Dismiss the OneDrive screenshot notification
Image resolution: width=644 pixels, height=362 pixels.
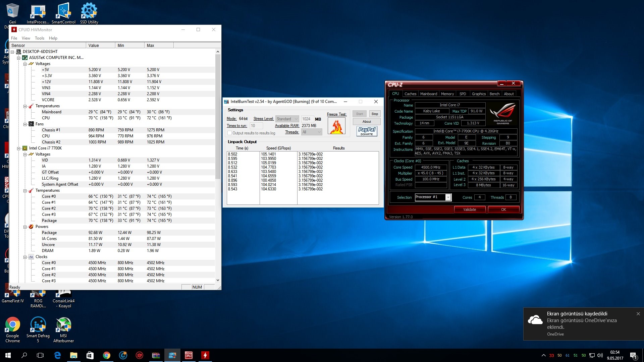(638, 314)
